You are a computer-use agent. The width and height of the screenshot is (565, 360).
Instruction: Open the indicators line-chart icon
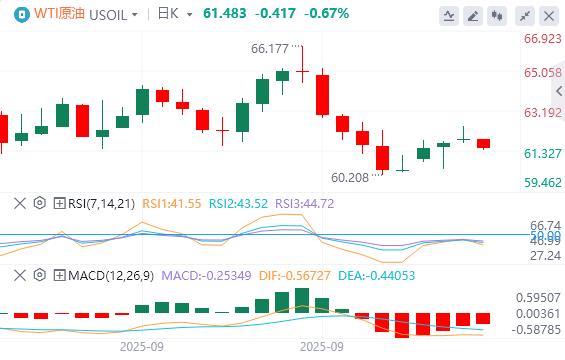pyautogui.click(x=449, y=16)
